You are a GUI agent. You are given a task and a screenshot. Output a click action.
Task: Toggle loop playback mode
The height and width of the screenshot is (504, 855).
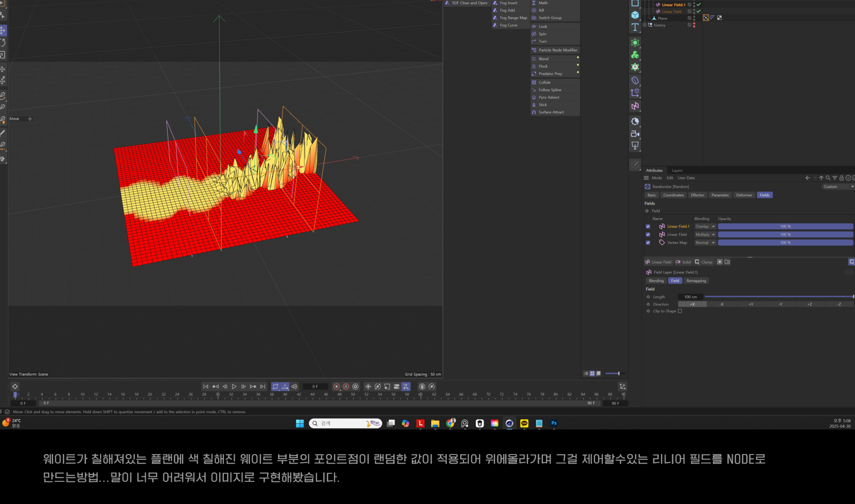[x=275, y=387]
